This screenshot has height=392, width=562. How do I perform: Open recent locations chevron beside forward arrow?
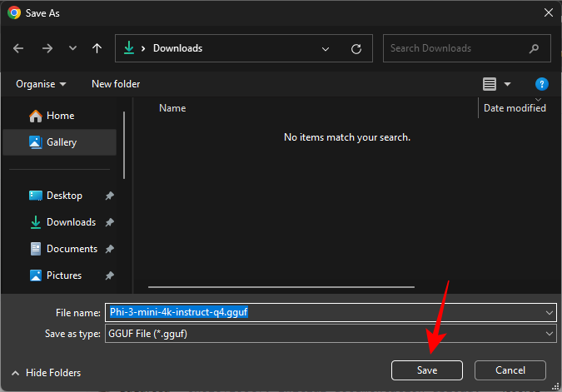pos(72,48)
